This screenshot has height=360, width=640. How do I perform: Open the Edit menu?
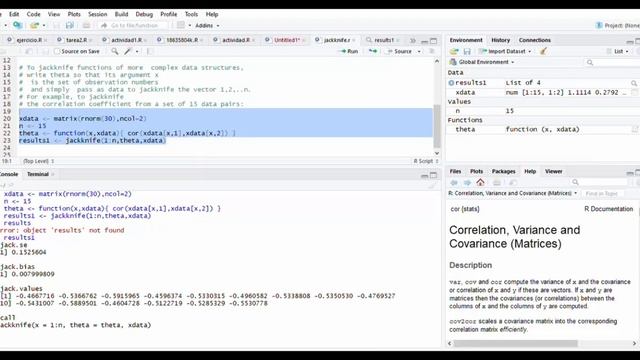coord(14,14)
